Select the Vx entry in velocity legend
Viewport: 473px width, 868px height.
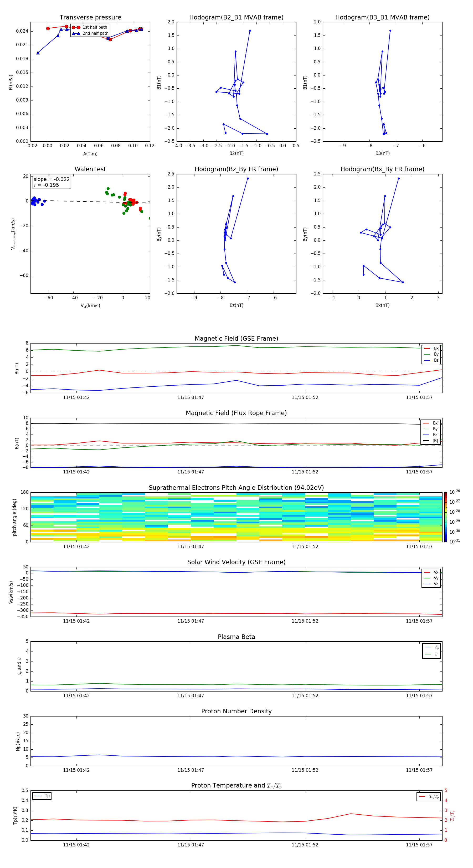point(431,572)
